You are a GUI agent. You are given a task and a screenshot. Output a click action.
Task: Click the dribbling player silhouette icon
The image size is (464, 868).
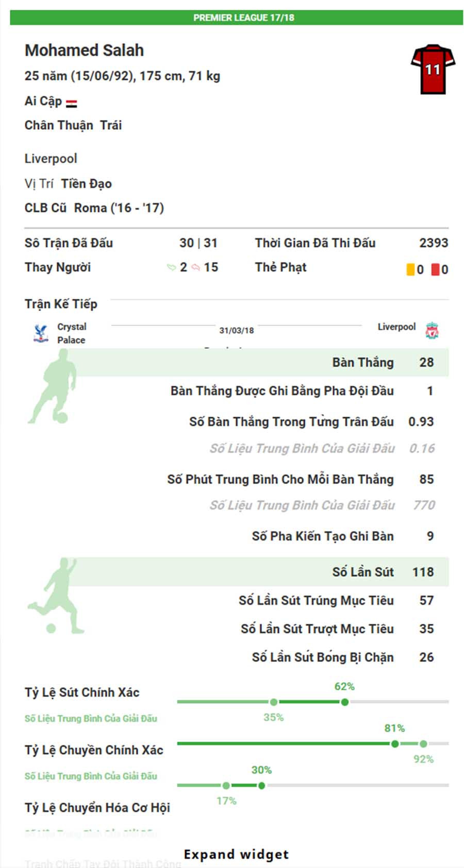pyautogui.click(x=52, y=387)
